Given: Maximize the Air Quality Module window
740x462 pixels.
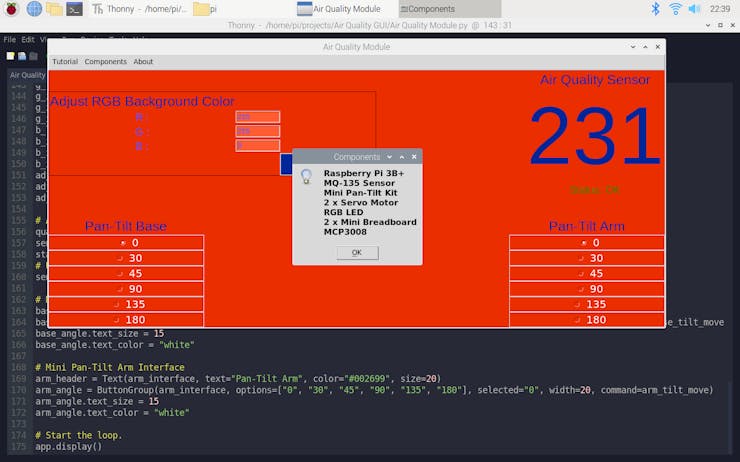Looking at the screenshot, I should 645,47.
